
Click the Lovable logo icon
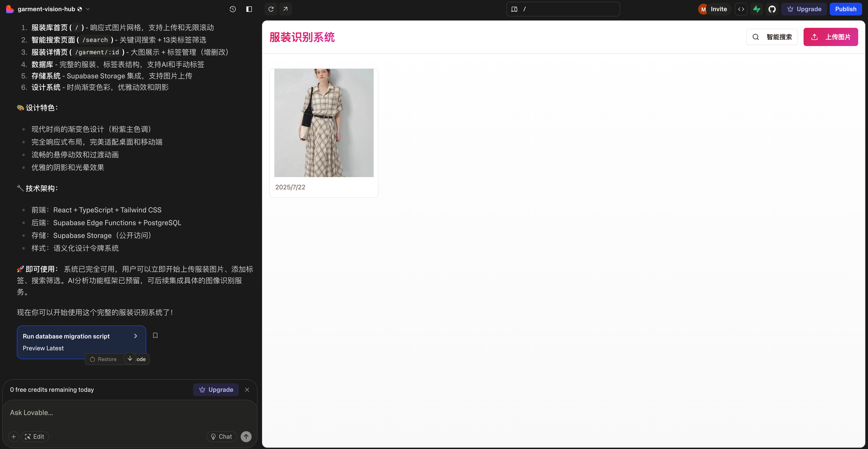(x=10, y=9)
